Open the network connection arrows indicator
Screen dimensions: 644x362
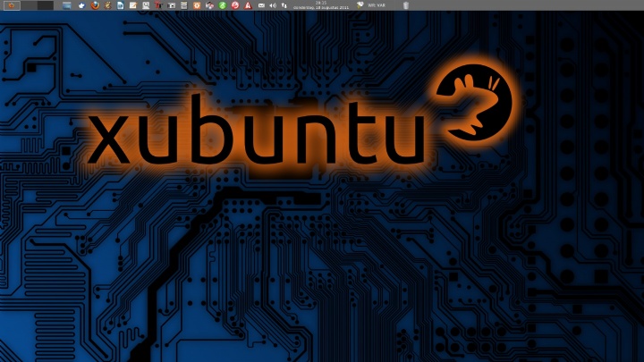(x=284, y=5)
